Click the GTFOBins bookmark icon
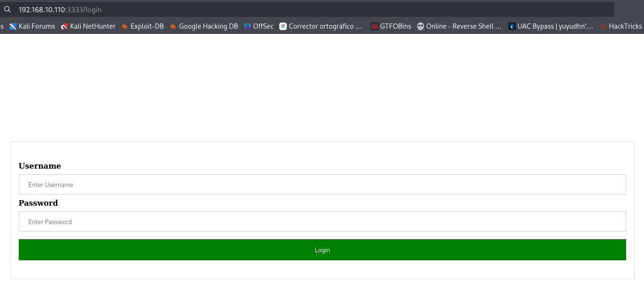Image resolution: width=644 pixels, height=288 pixels. pos(375,26)
